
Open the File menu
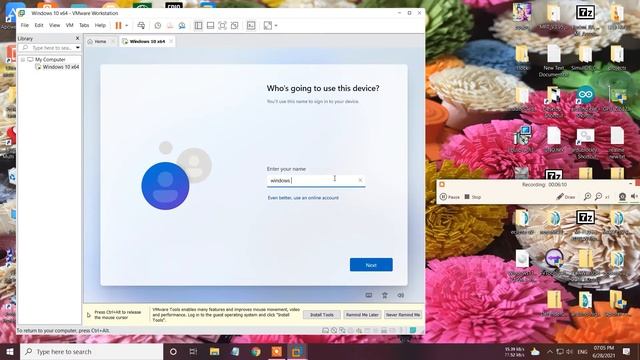(x=25, y=25)
